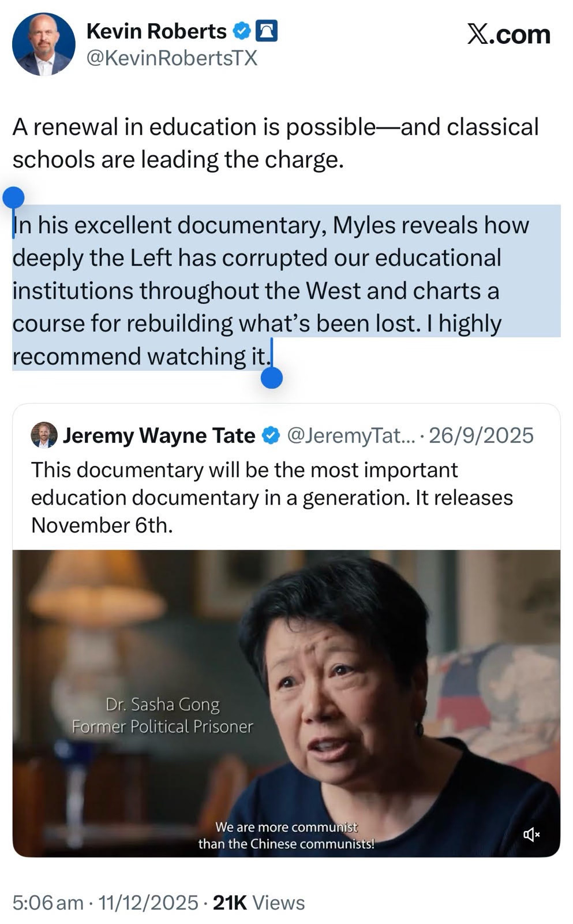Play the Dr. Sasha Gong video
This screenshot has width=573, height=924.
click(x=286, y=703)
